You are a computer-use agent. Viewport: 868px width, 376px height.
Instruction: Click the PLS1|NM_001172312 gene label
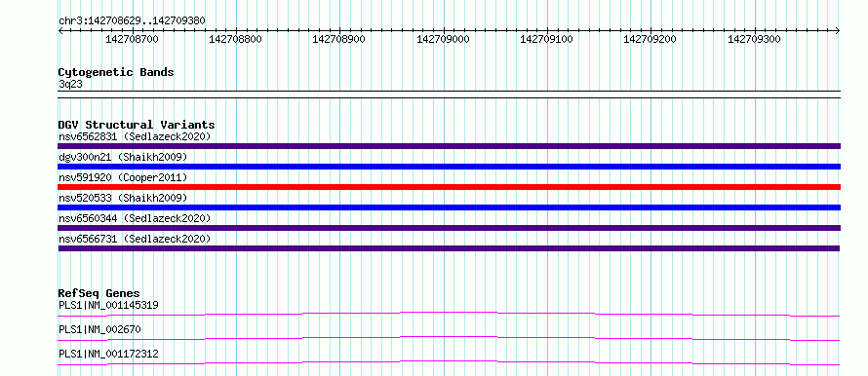click(x=108, y=354)
